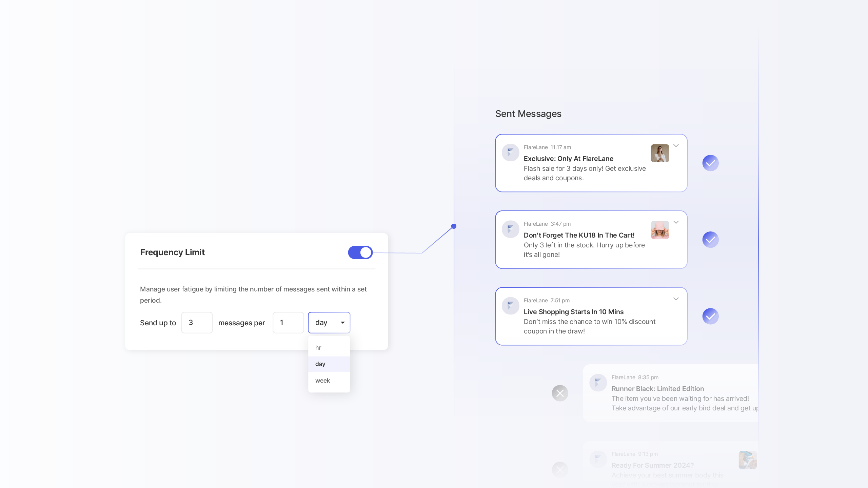
Task: Click the message count field showing 3
Action: point(197,323)
